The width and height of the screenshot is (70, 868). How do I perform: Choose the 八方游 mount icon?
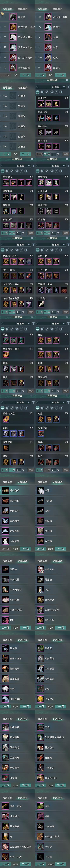40,541
